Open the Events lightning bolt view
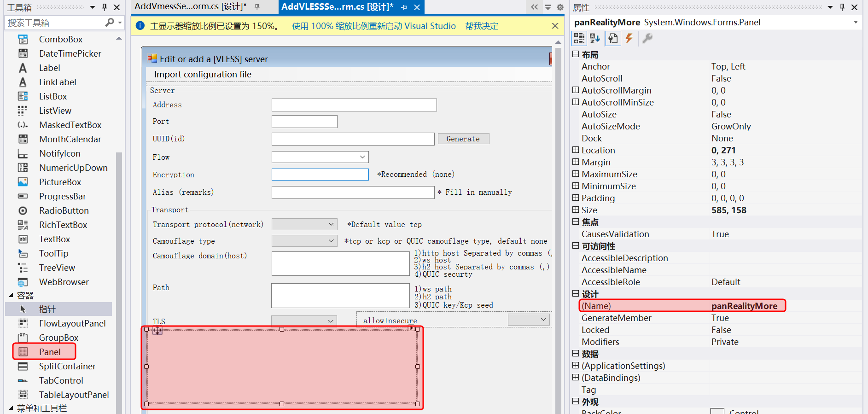 tap(629, 39)
